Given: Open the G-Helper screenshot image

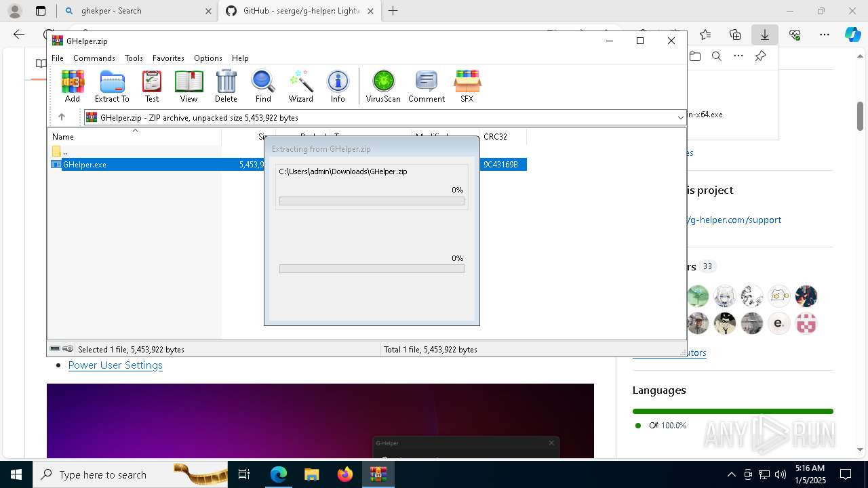Looking at the screenshot, I should point(320,421).
